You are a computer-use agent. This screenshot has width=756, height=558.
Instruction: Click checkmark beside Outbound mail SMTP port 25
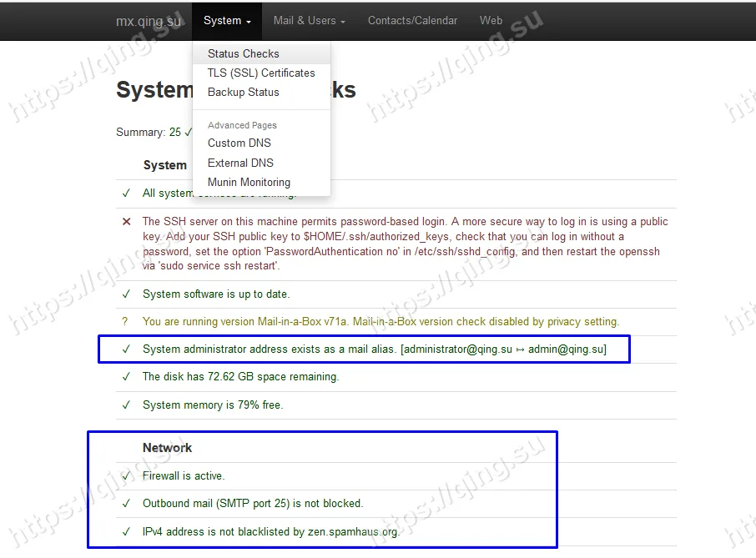coord(126,504)
